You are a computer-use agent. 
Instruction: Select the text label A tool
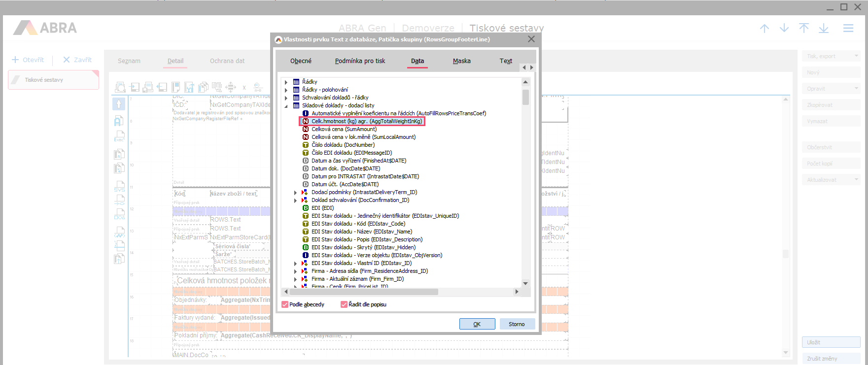point(119,121)
